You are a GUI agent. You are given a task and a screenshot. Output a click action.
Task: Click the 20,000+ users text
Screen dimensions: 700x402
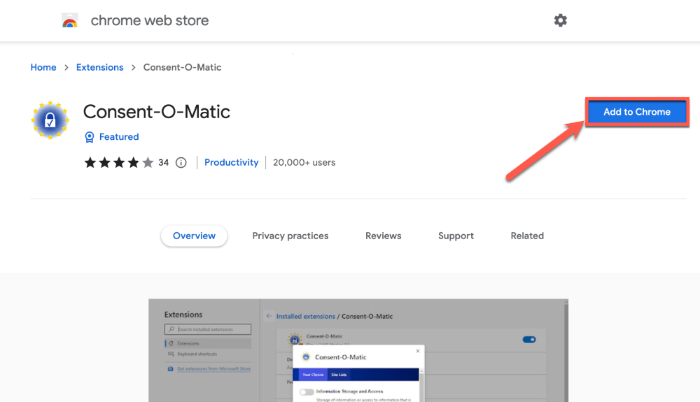[304, 163]
